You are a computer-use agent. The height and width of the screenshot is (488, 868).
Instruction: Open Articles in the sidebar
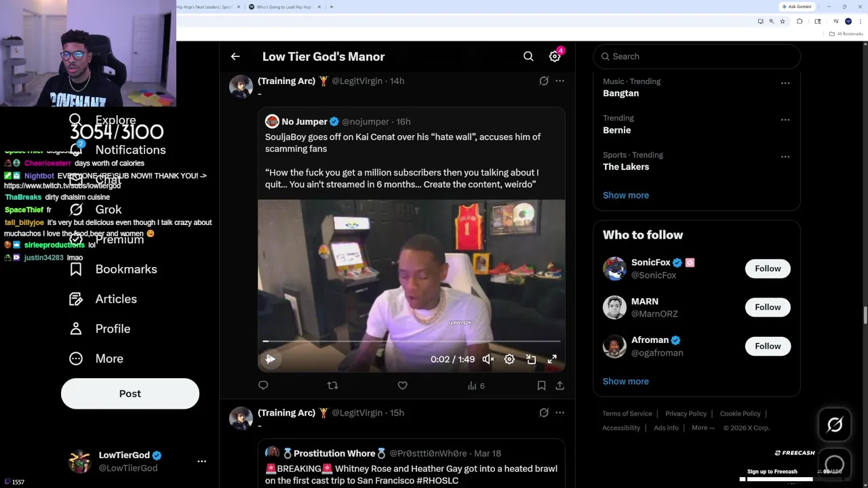(103, 299)
